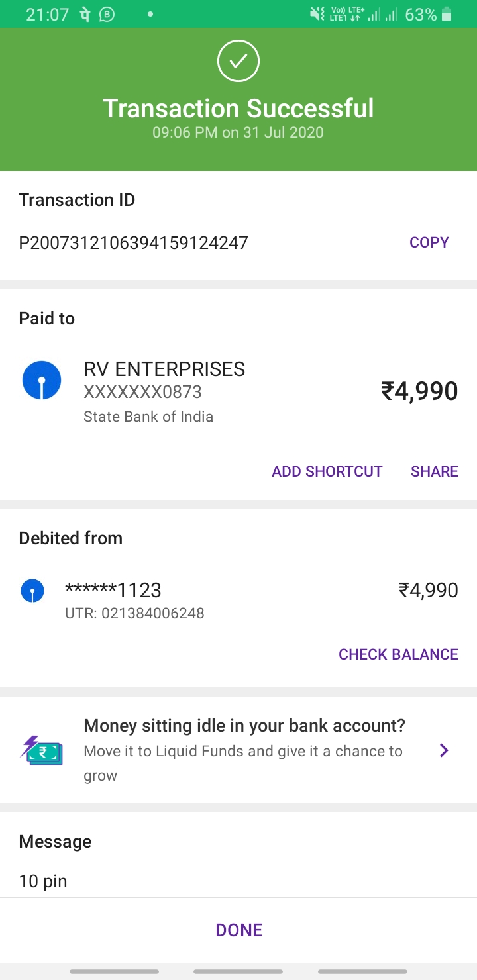Select the Transaction ID number text

133,243
